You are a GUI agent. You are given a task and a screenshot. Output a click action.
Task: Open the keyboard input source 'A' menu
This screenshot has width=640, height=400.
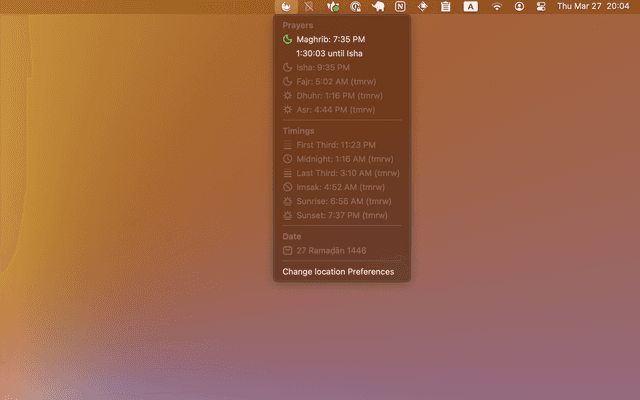(470, 6)
